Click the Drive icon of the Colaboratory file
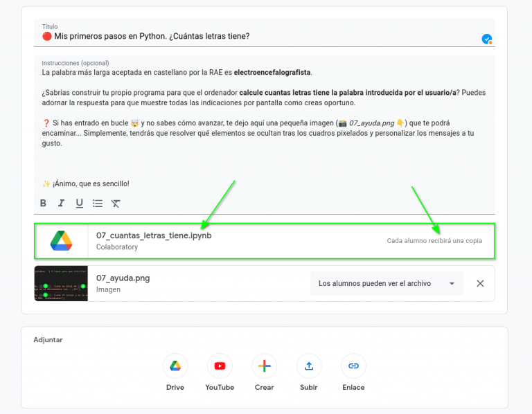Screen dimensions: 532x414 click(x=61, y=241)
